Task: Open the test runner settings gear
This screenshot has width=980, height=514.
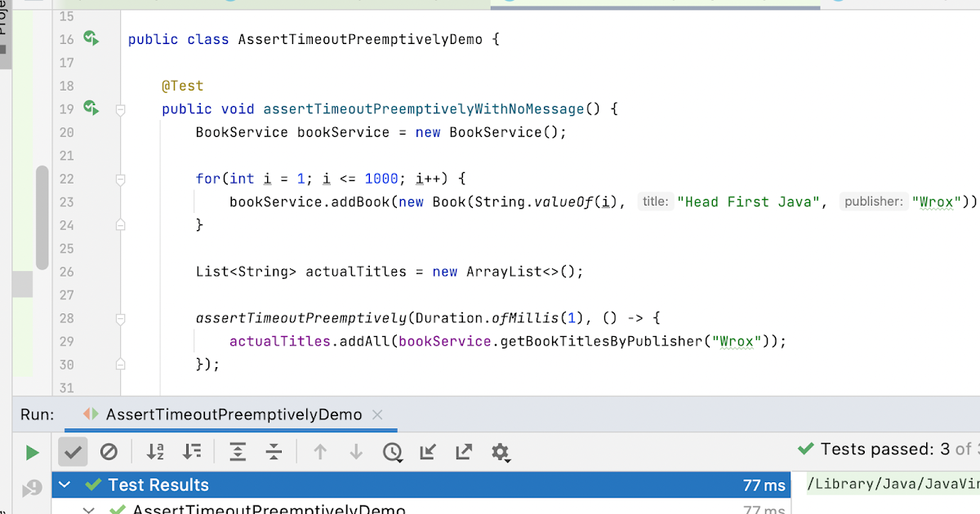Action: point(501,451)
